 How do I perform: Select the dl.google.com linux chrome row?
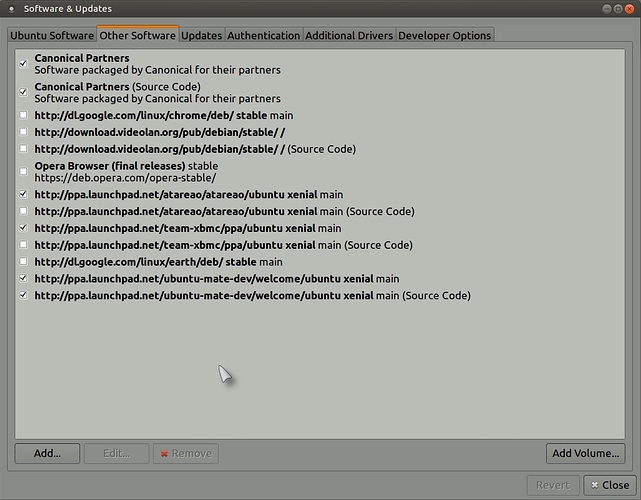(164, 115)
